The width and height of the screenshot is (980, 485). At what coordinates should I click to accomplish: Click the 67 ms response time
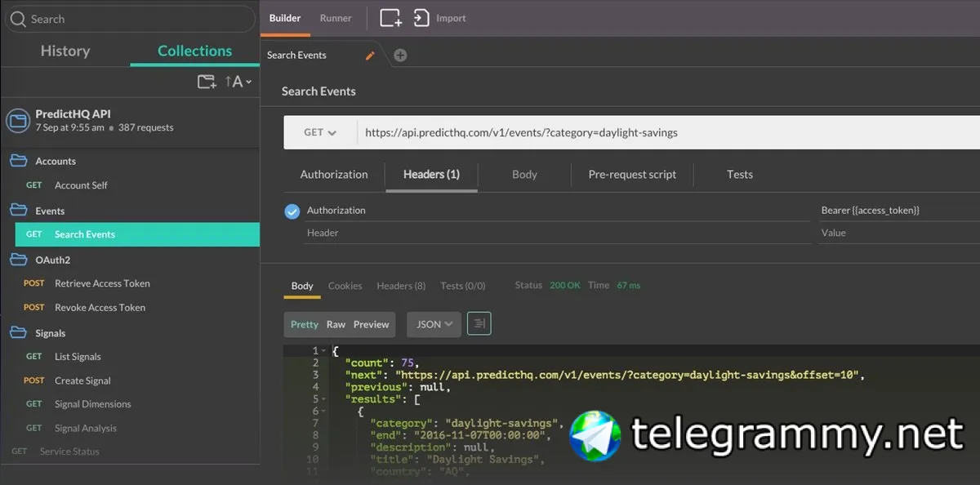coord(629,286)
